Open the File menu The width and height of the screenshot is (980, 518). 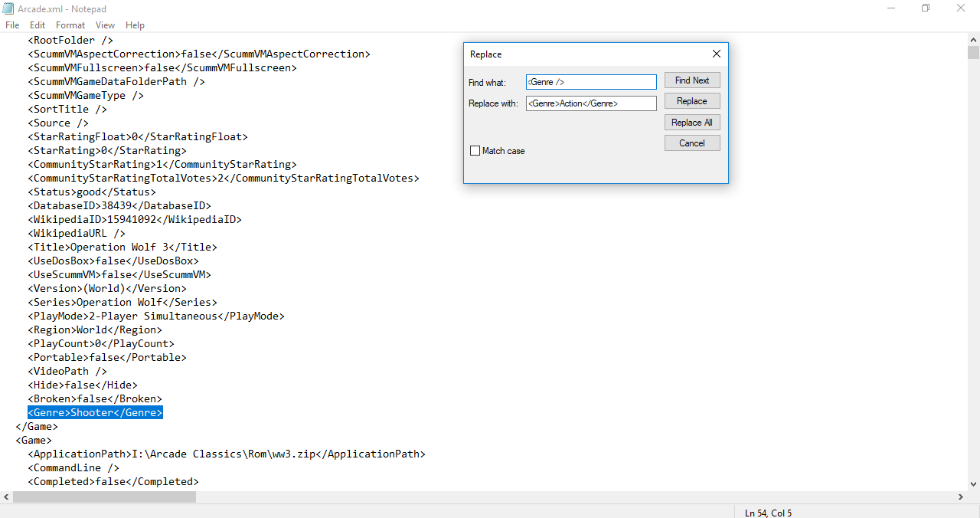[12, 25]
